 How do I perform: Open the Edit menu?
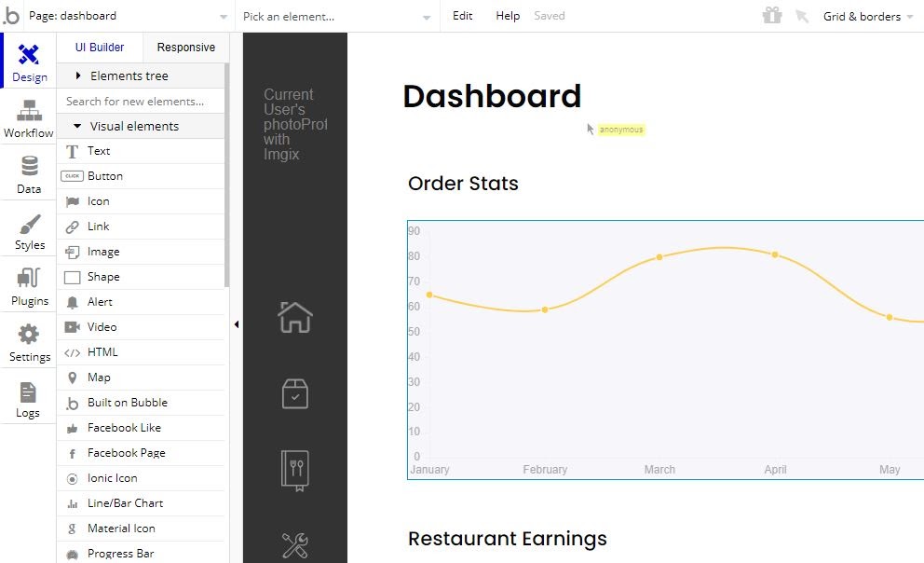coord(462,15)
